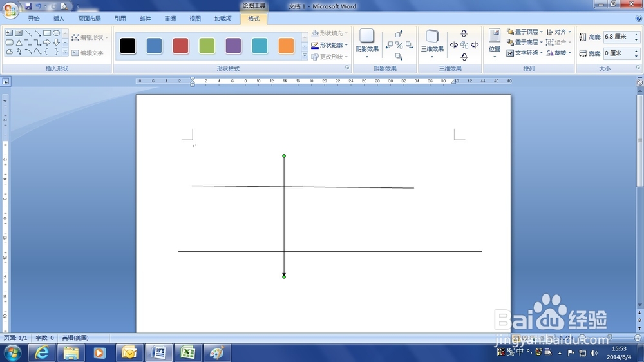Expand the shapes gallery more button
This screenshot has width=644, height=362.
point(65,52)
